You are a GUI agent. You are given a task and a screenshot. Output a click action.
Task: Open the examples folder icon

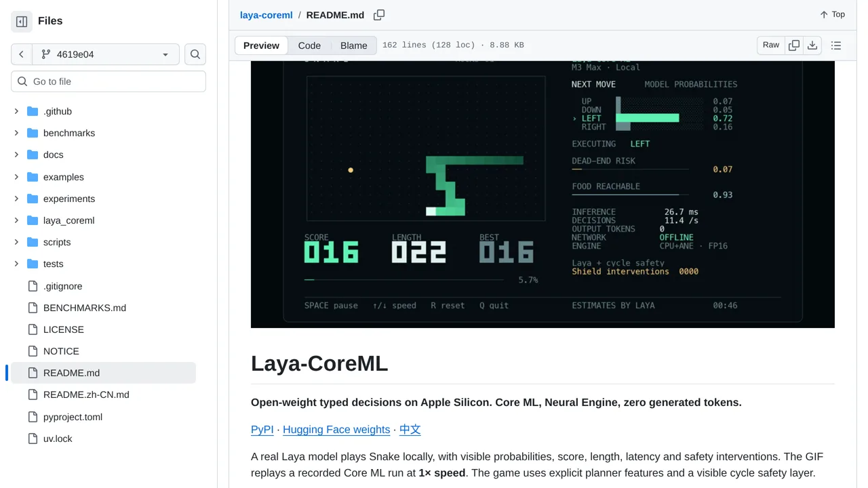(33, 177)
